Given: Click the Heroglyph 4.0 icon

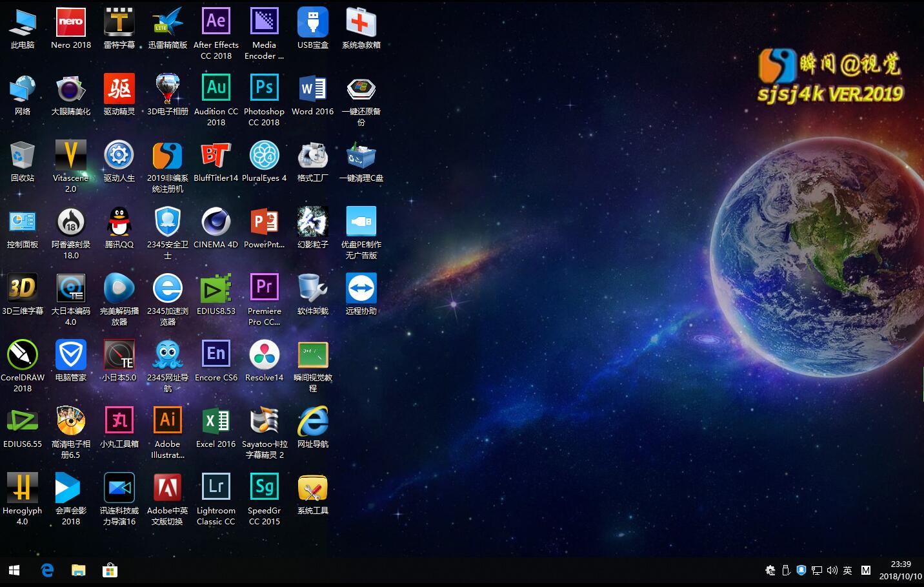Looking at the screenshot, I should [x=23, y=488].
